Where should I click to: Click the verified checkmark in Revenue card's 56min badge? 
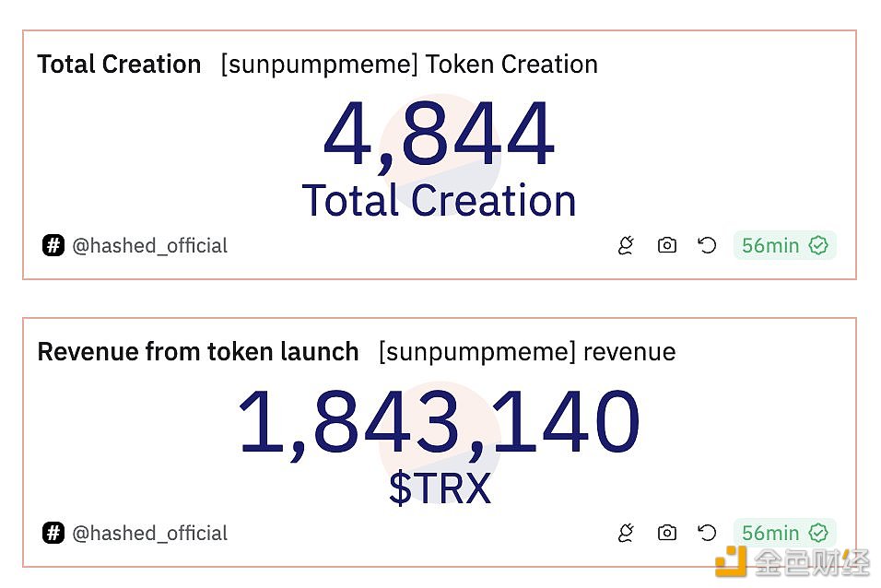click(818, 533)
